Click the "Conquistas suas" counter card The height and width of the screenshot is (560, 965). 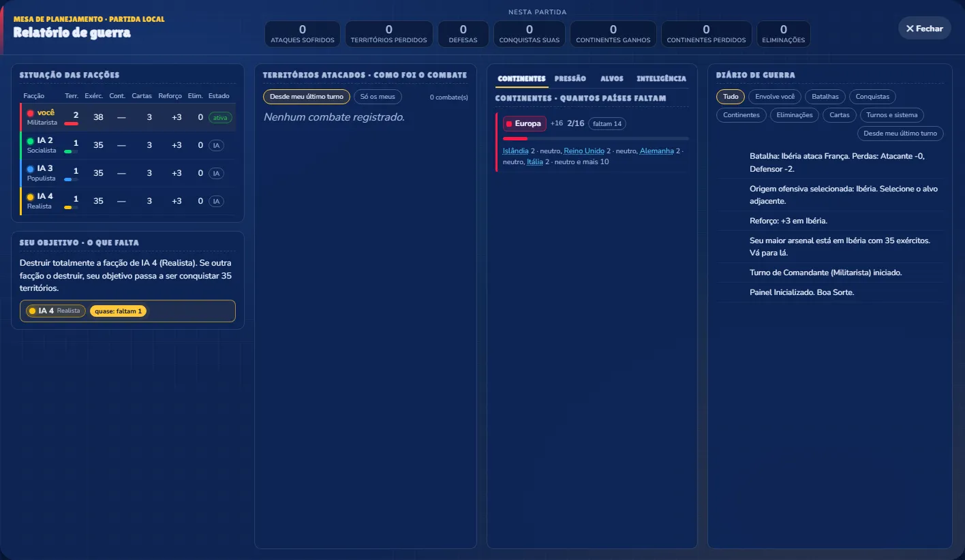tap(530, 34)
